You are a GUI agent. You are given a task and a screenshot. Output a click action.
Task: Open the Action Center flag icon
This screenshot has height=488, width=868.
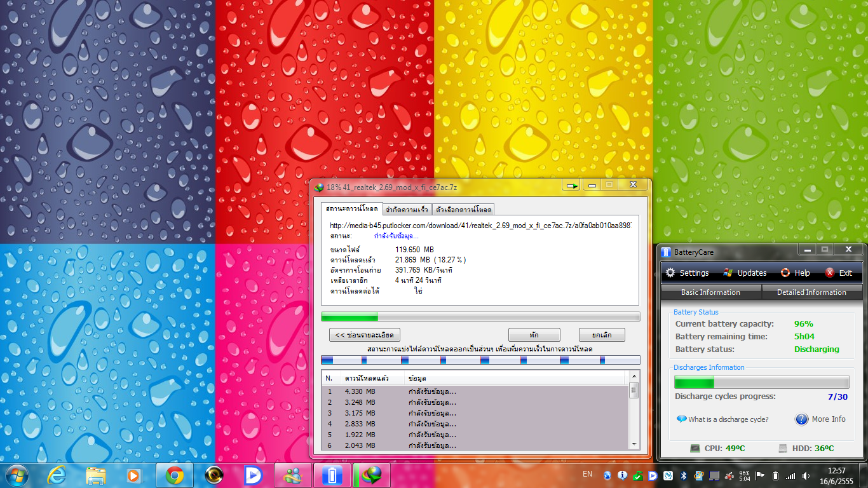760,475
